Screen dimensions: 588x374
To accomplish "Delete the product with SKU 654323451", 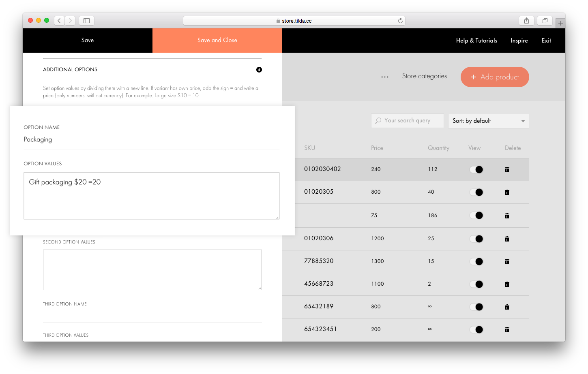I will coord(507,329).
